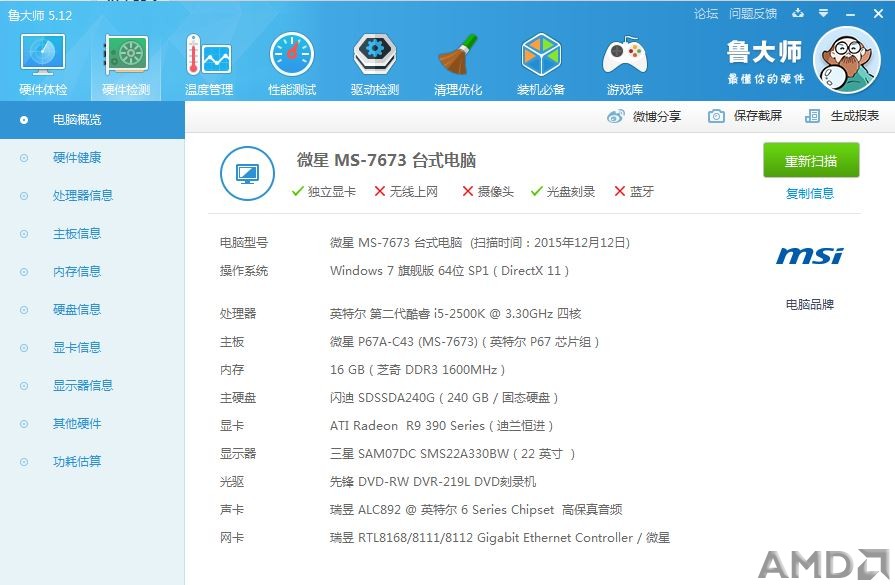This screenshot has height=585, width=895.
Task: Click 保存截屏 save screenshot text
Action: click(757, 116)
